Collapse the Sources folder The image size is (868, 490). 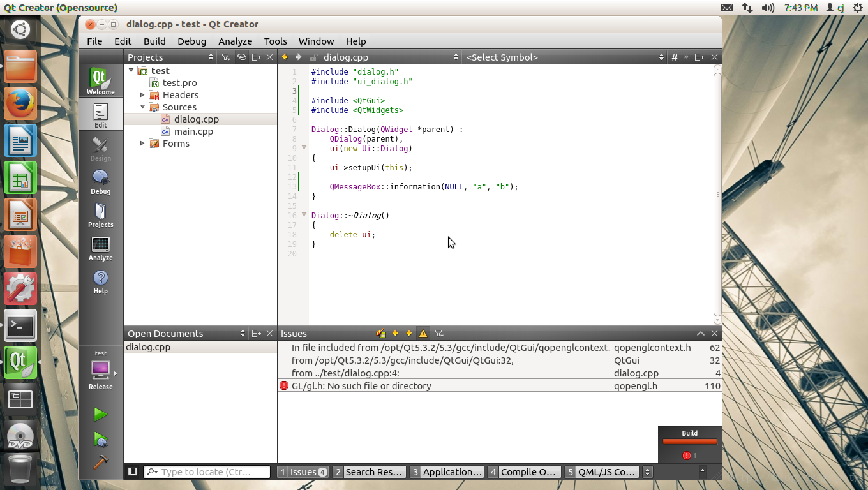[x=142, y=107]
